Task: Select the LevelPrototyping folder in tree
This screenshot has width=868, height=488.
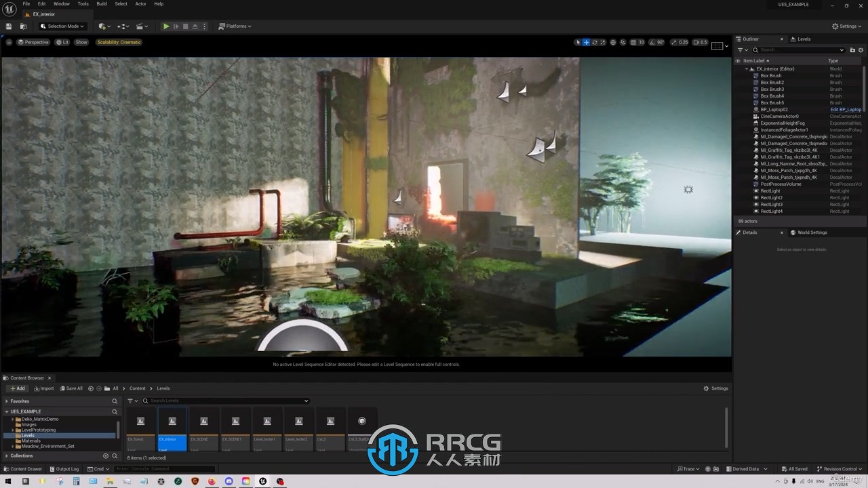Action: pyautogui.click(x=39, y=430)
